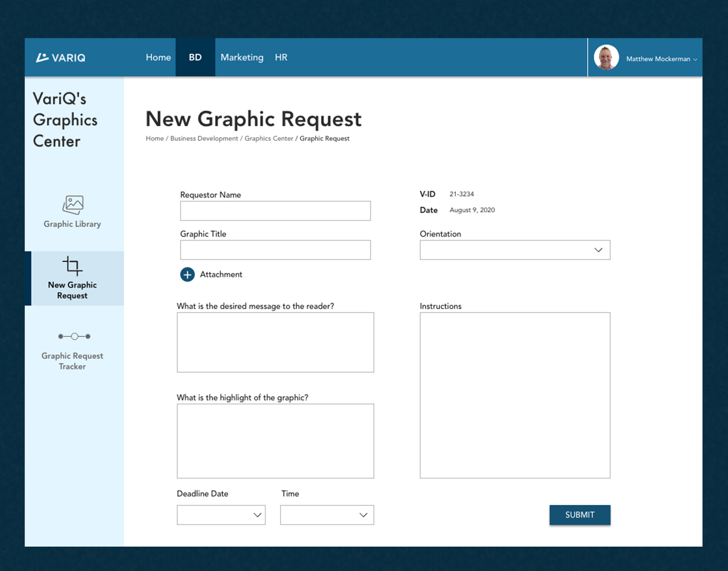Select the New Graphic Request crop icon
The image size is (728, 571).
(x=72, y=266)
